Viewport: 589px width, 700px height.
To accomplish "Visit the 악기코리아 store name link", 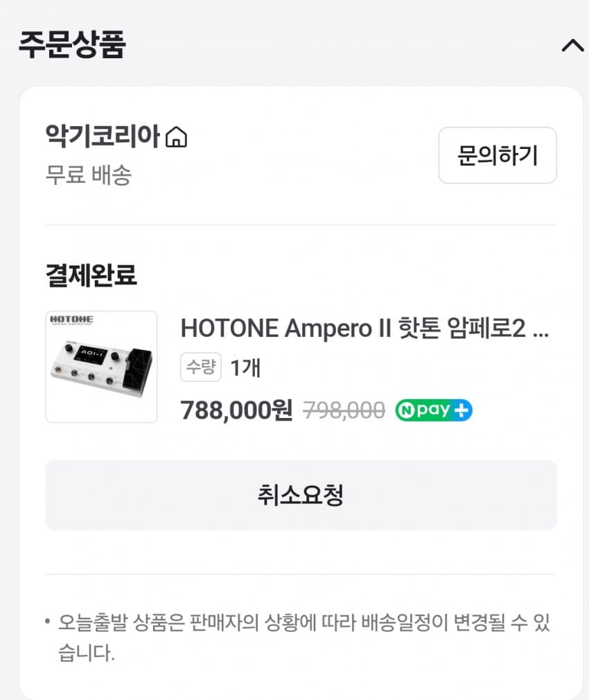I will click(x=103, y=135).
